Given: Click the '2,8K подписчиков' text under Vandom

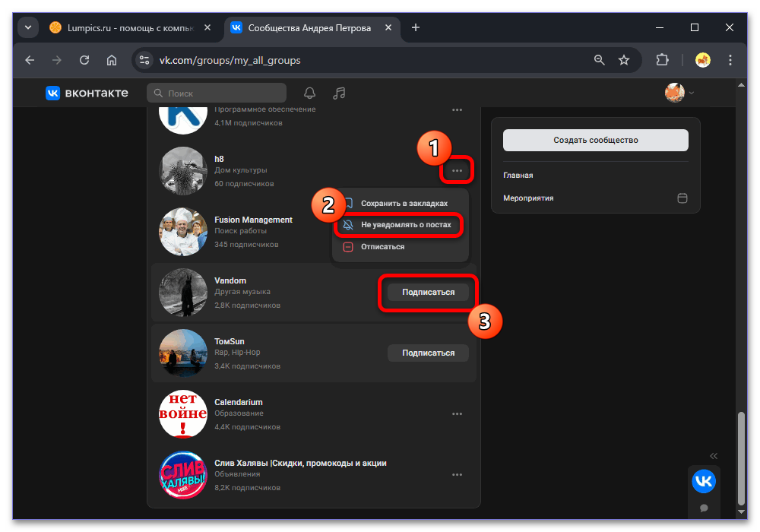Looking at the screenshot, I should (x=247, y=306).
